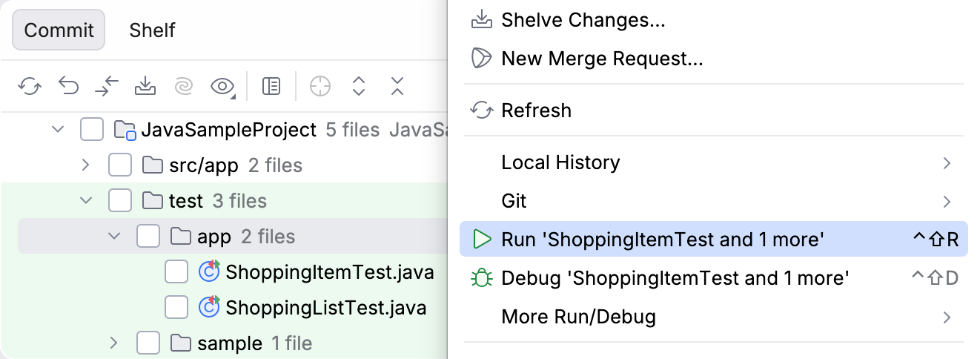This screenshot has width=980, height=359.
Task: Switch to the Shelf tab
Action: (152, 30)
